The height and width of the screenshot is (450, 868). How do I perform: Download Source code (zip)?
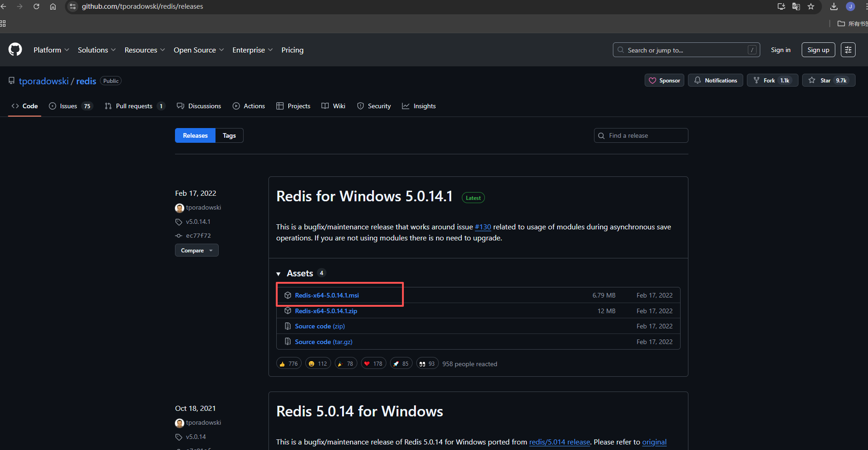[x=320, y=326]
